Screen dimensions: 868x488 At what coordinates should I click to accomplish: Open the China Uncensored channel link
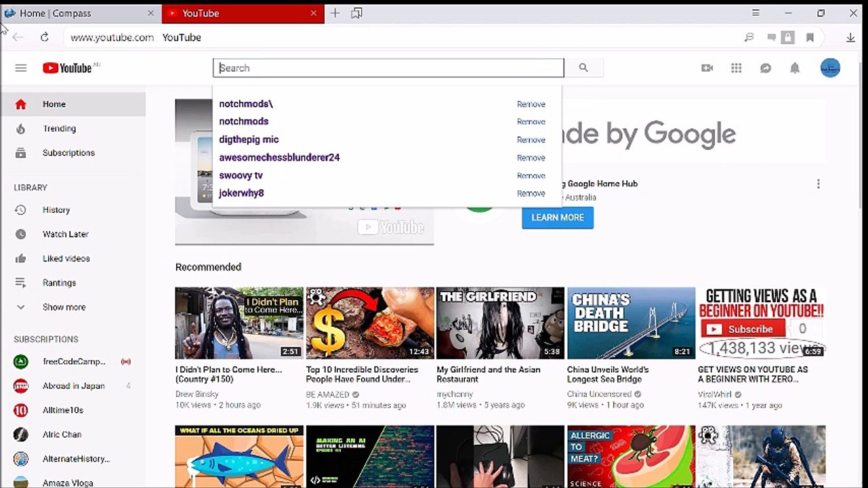(600, 394)
